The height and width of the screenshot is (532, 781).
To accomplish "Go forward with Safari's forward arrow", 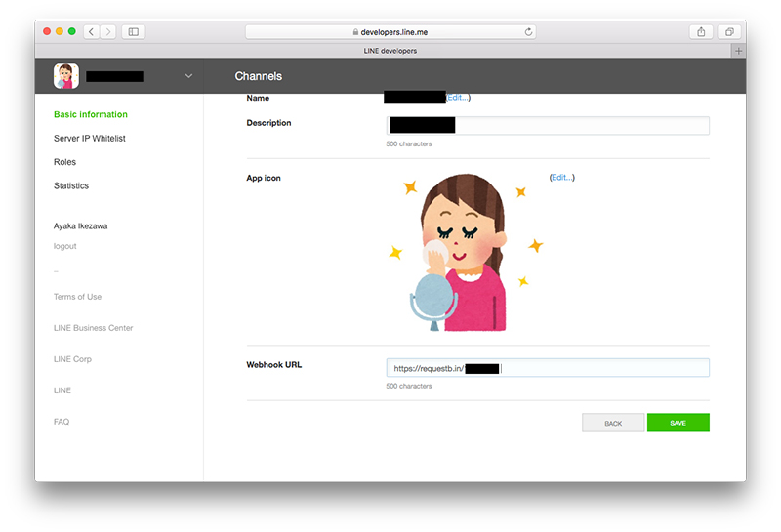I will click(x=108, y=32).
